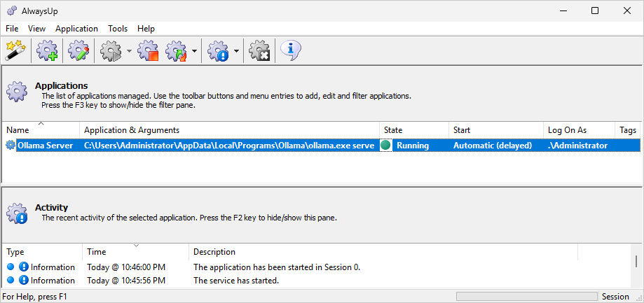Expand the Restart Application dropdown arrow

[x=194, y=51]
